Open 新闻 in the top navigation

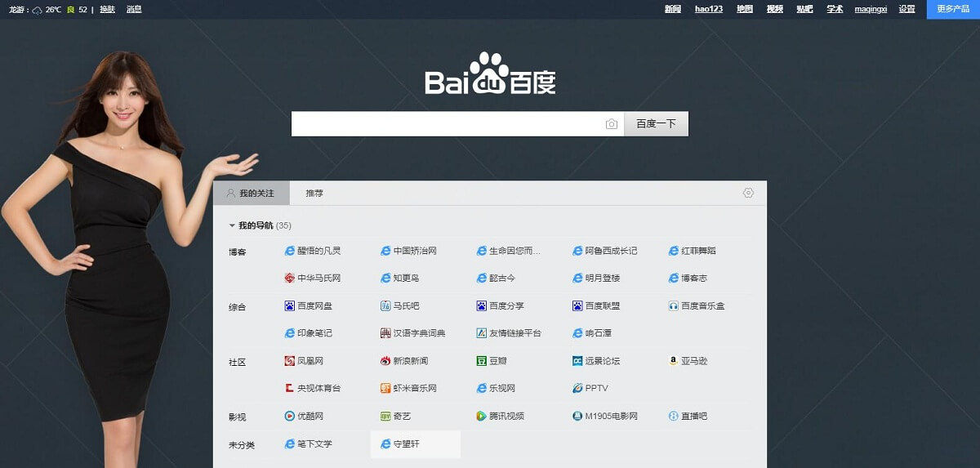[673, 10]
